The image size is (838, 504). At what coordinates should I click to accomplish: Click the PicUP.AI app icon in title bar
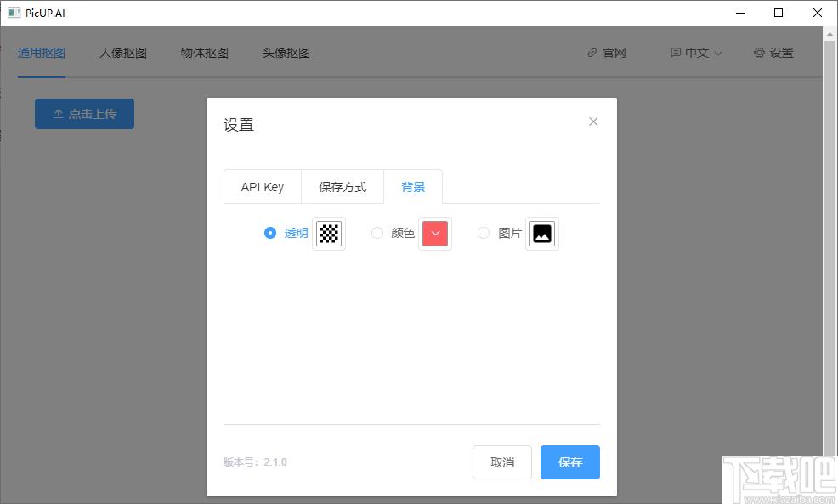tap(14, 13)
